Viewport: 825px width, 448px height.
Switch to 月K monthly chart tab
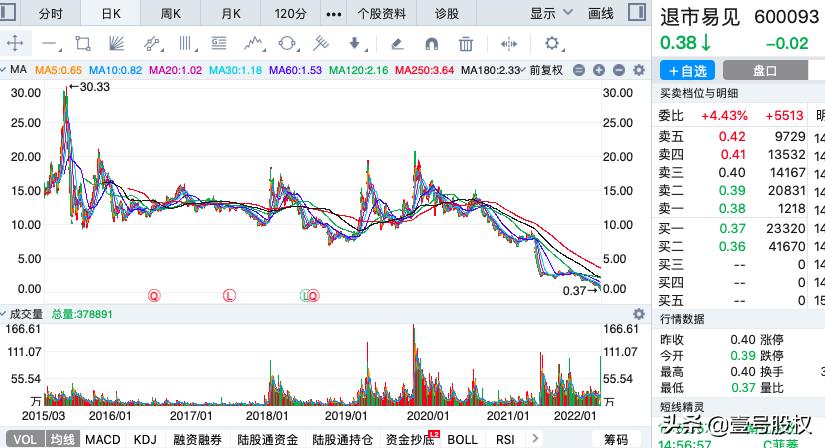[230, 14]
